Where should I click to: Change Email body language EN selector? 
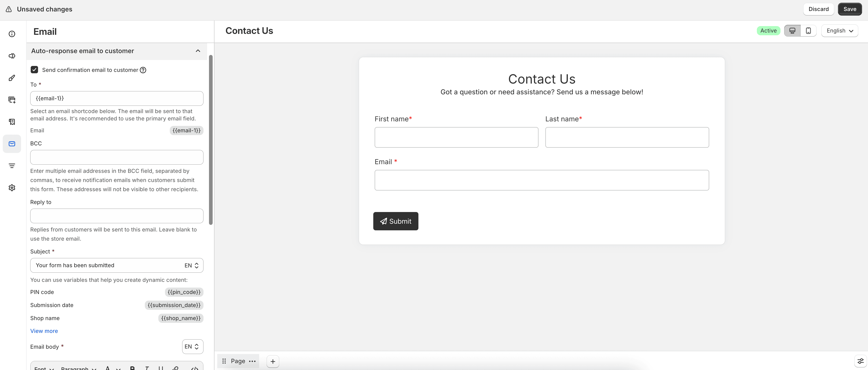[192, 346]
